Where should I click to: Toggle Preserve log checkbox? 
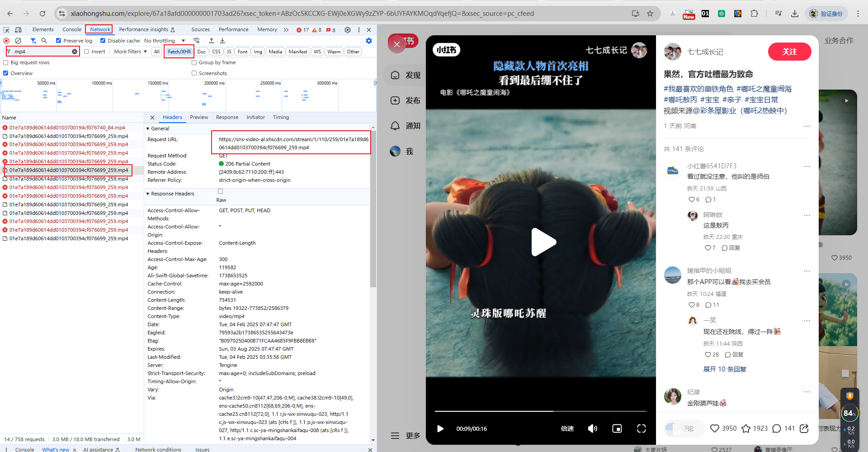coord(58,41)
